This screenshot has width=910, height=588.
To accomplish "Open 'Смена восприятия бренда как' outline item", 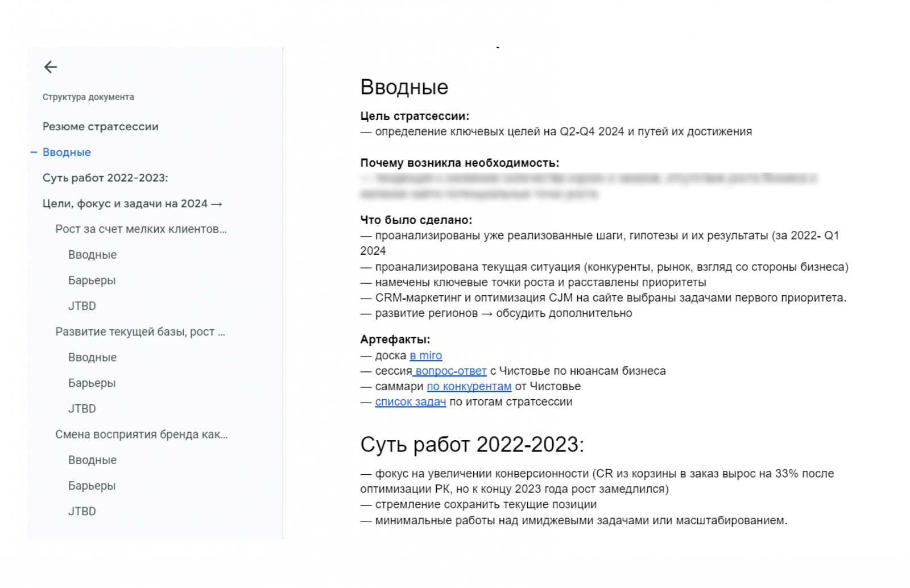I will click(141, 434).
